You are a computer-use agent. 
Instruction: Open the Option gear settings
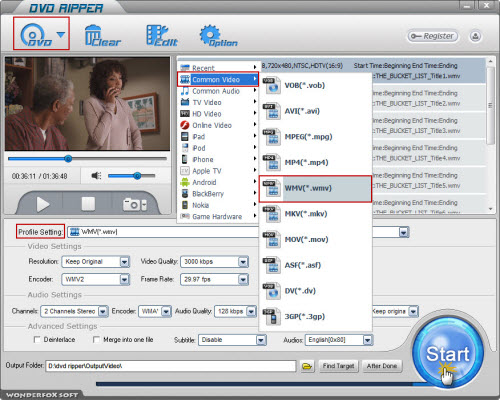[218, 35]
